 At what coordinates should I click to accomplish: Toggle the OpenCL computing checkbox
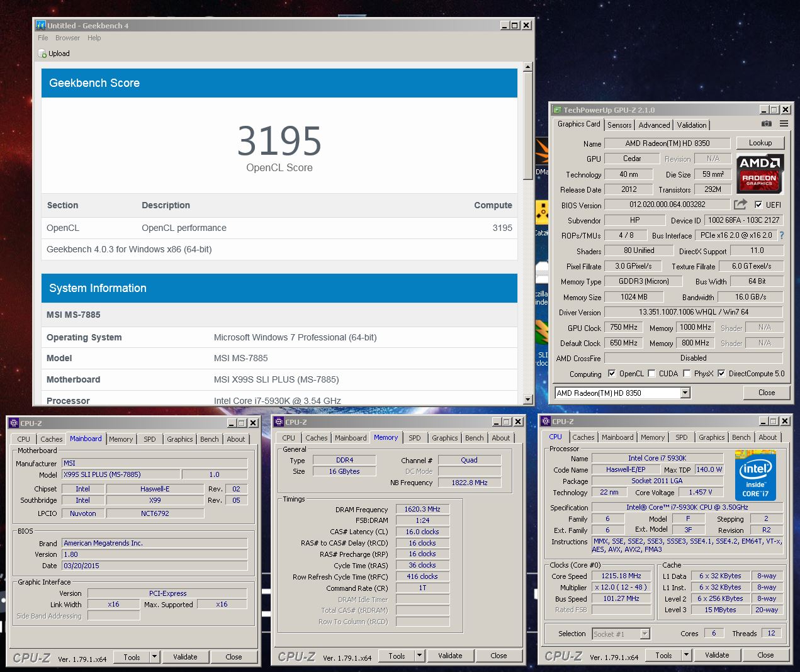pyautogui.click(x=612, y=373)
